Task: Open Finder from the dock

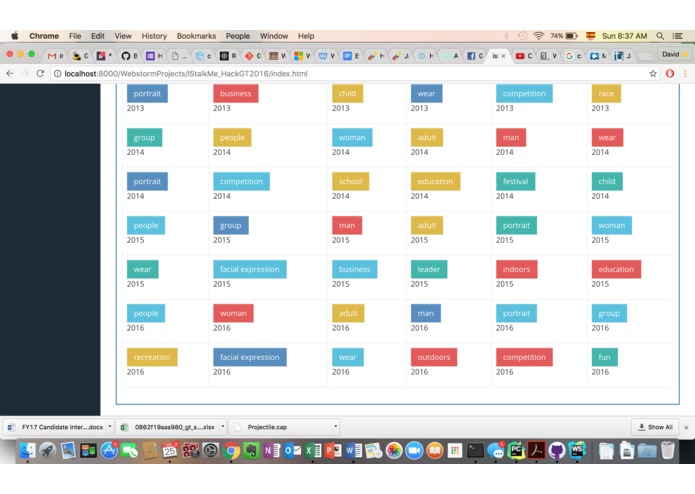Action: tap(27, 451)
